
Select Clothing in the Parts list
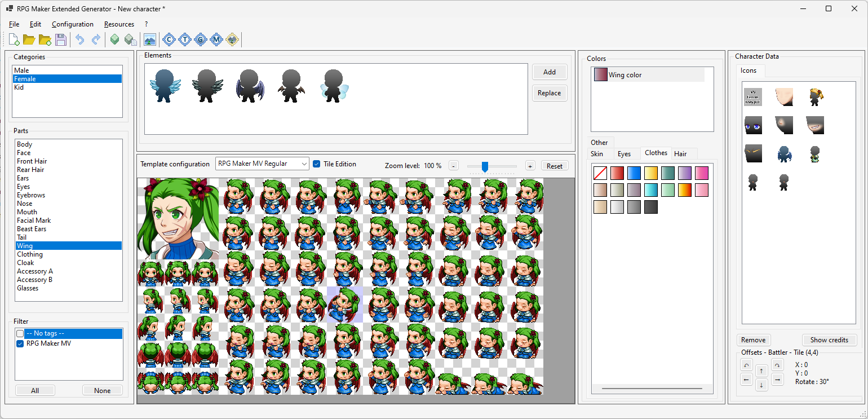[69, 254]
